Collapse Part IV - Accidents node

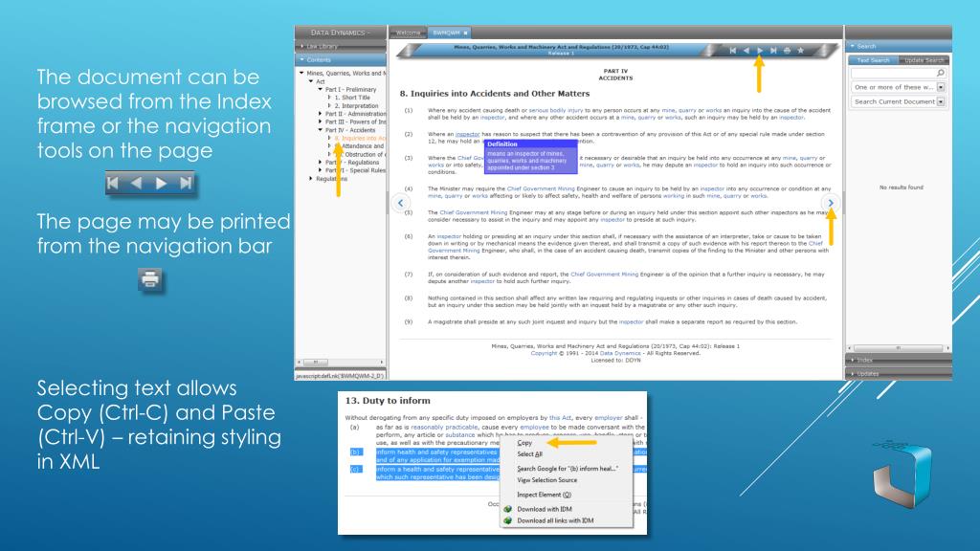tap(320, 130)
